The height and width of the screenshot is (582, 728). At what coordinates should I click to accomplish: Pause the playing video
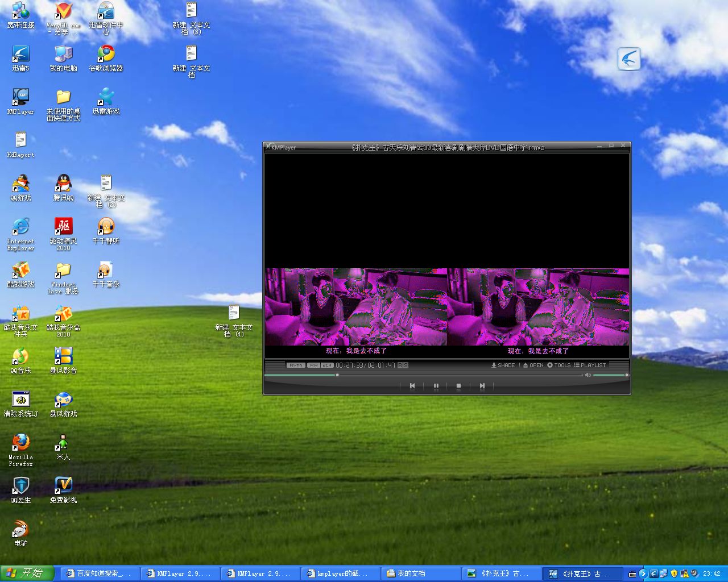coord(436,386)
